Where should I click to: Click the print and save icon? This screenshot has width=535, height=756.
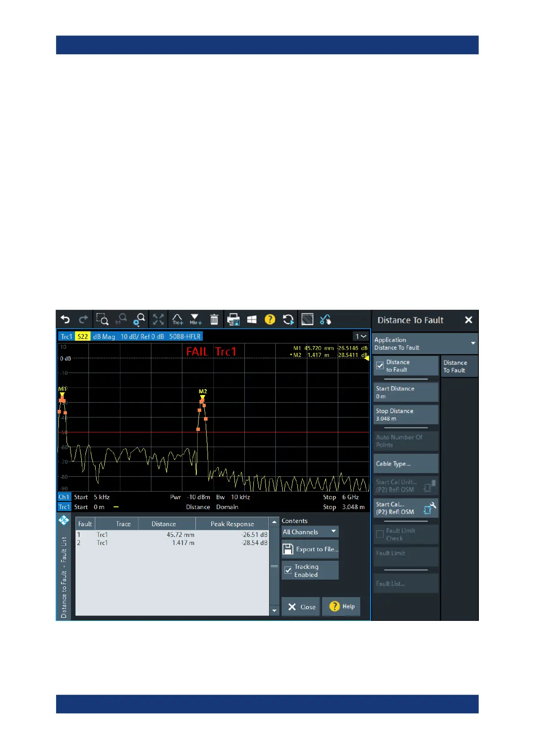tap(233, 319)
